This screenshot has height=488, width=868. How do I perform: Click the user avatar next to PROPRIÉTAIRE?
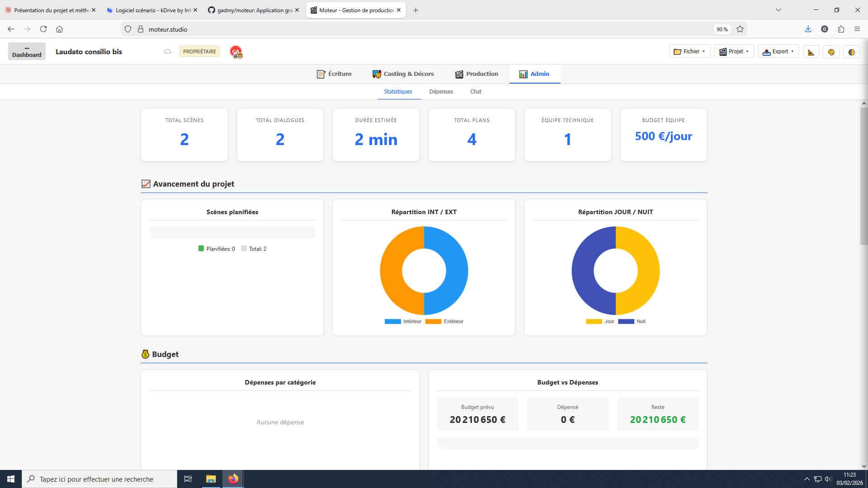(x=236, y=52)
